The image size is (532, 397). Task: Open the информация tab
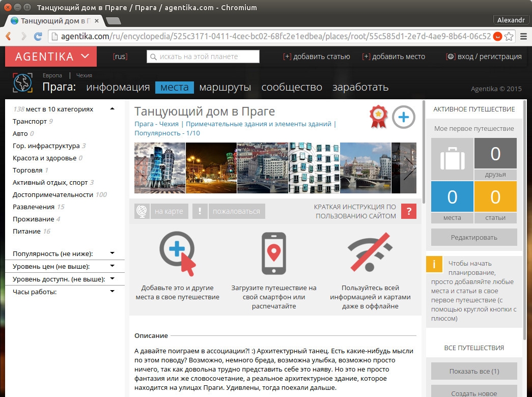coord(118,88)
